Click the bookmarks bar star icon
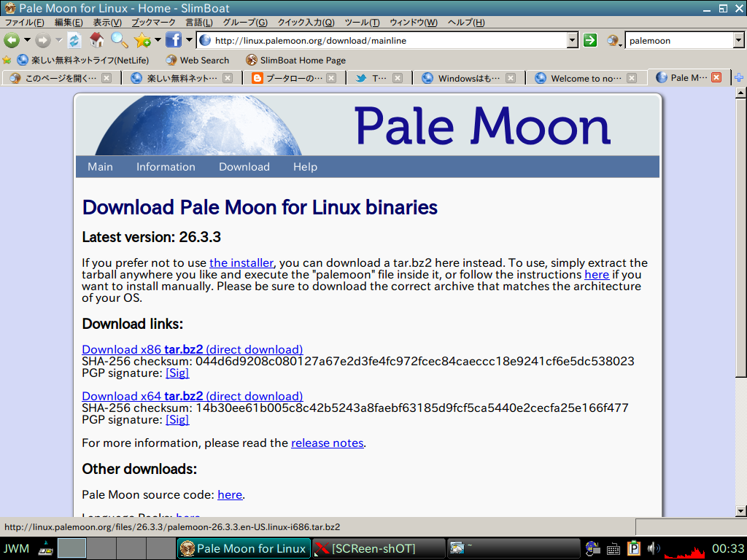747x560 pixels. point(7,60)
